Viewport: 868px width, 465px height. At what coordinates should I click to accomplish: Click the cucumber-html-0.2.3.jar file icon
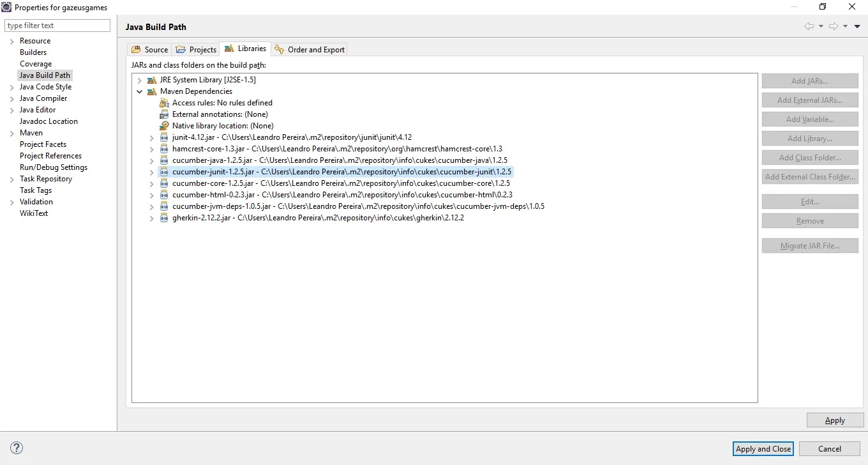[164, 195]
